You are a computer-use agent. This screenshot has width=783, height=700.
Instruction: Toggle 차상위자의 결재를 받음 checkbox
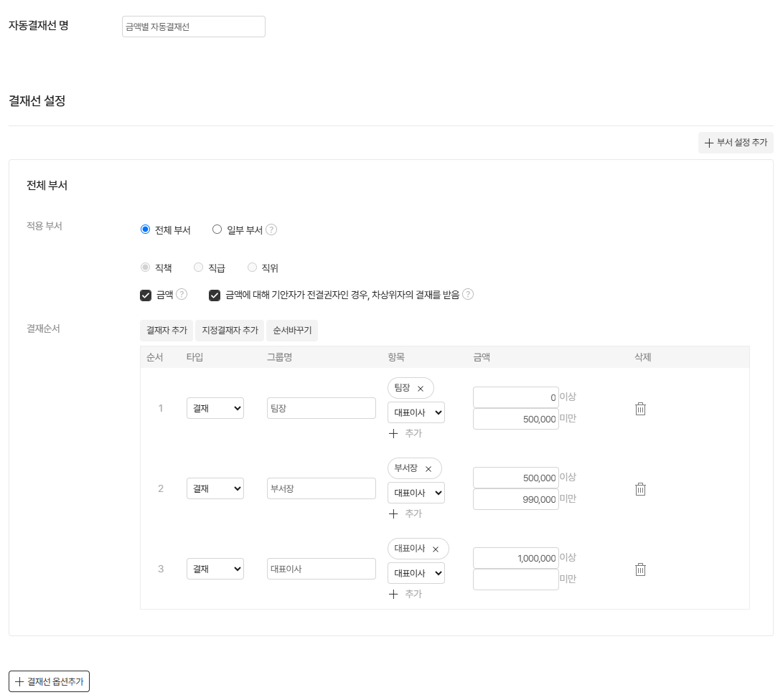pos(215,295)
